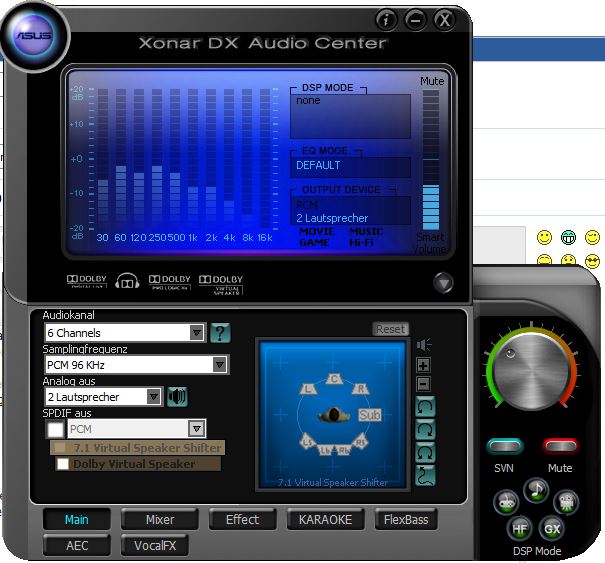Screen dimensions: 605x563
Task: Click MUSIC in the display
Action: 366,232
